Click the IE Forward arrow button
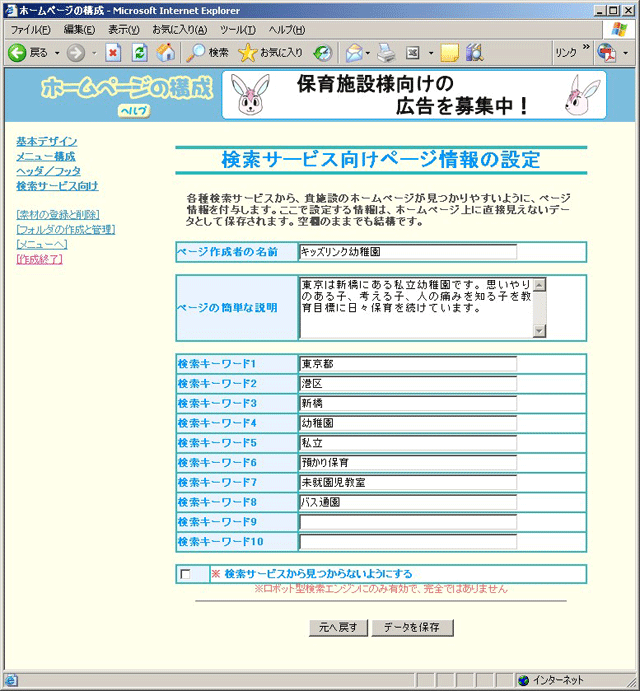 75,53
